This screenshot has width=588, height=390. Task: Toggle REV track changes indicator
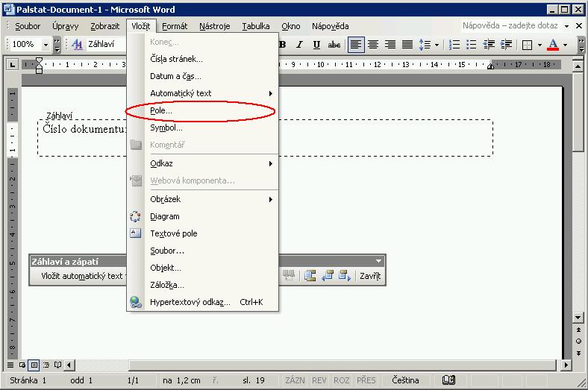(319, 380)
